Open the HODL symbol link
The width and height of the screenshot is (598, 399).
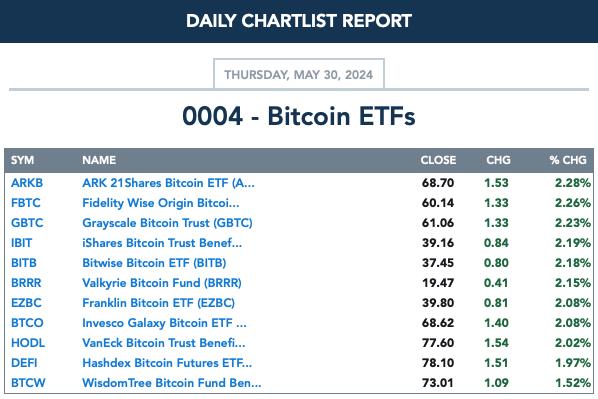pyautogui.click(x=28, y=343)
